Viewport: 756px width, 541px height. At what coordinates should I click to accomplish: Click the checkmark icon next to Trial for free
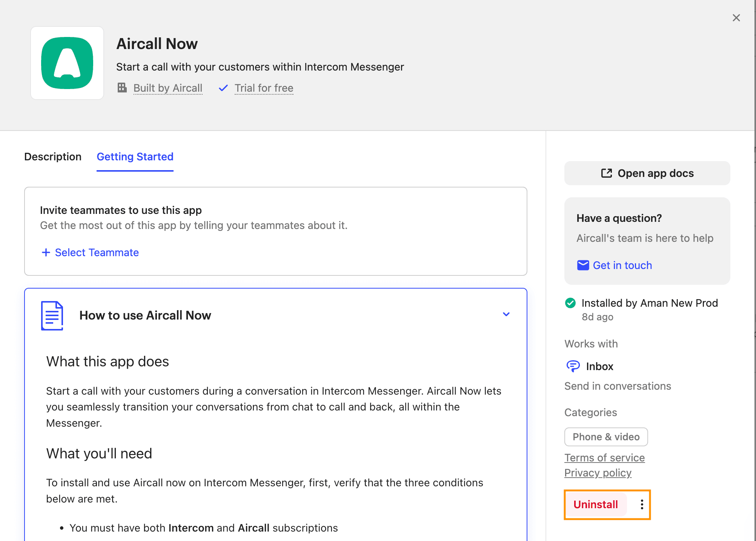(x=223, y=88)
